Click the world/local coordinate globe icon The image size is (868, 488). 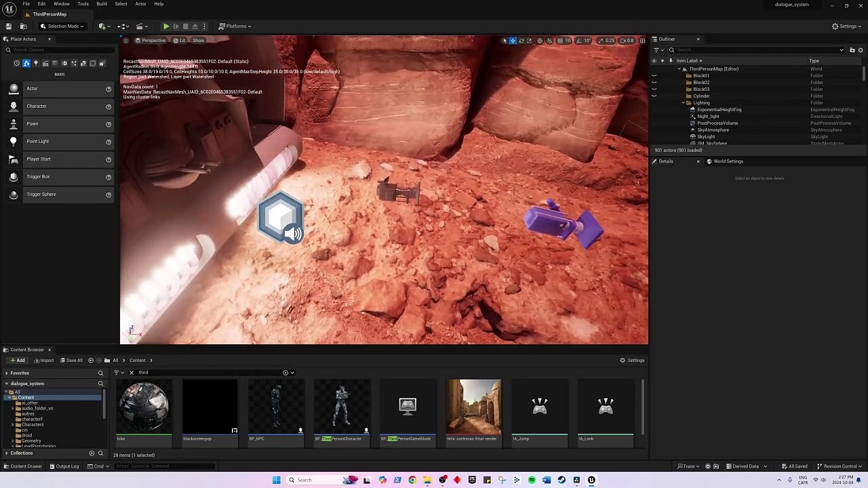[x=540, y=41]
